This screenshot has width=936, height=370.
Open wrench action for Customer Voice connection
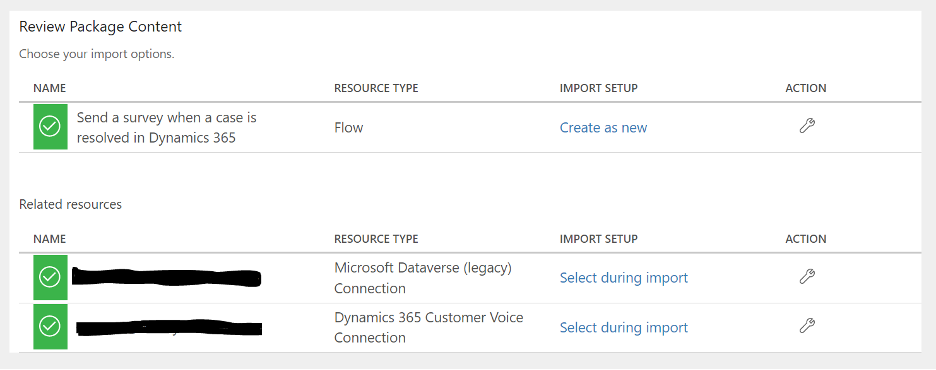(807, 326)
